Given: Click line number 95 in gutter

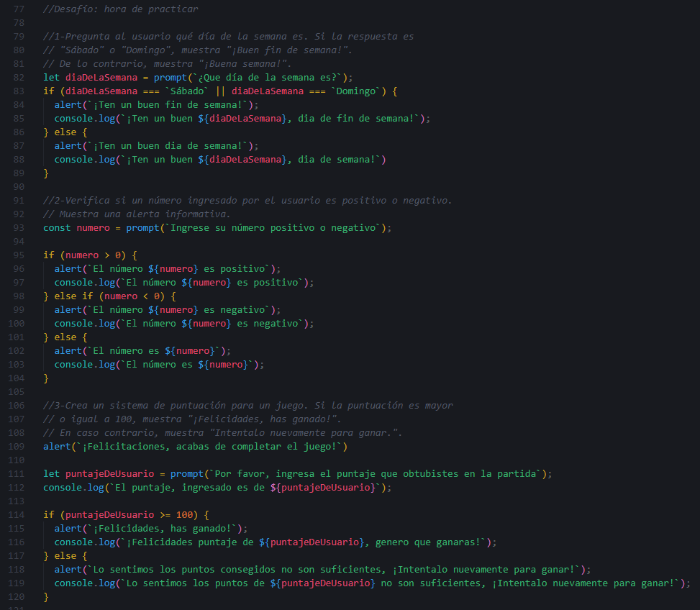Looking at the screenshot, I should [x=19, y=255].
